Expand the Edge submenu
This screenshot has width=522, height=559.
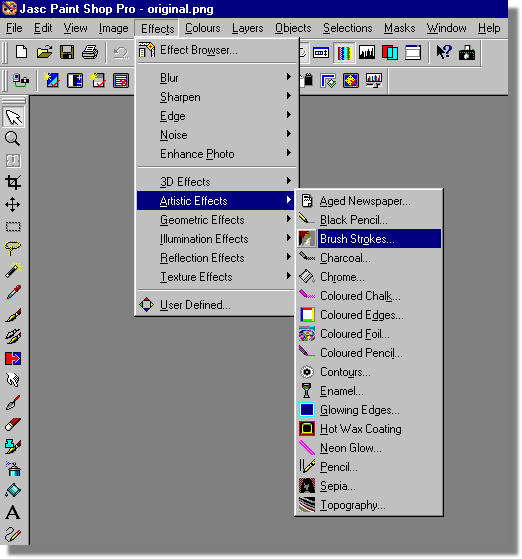217,116
